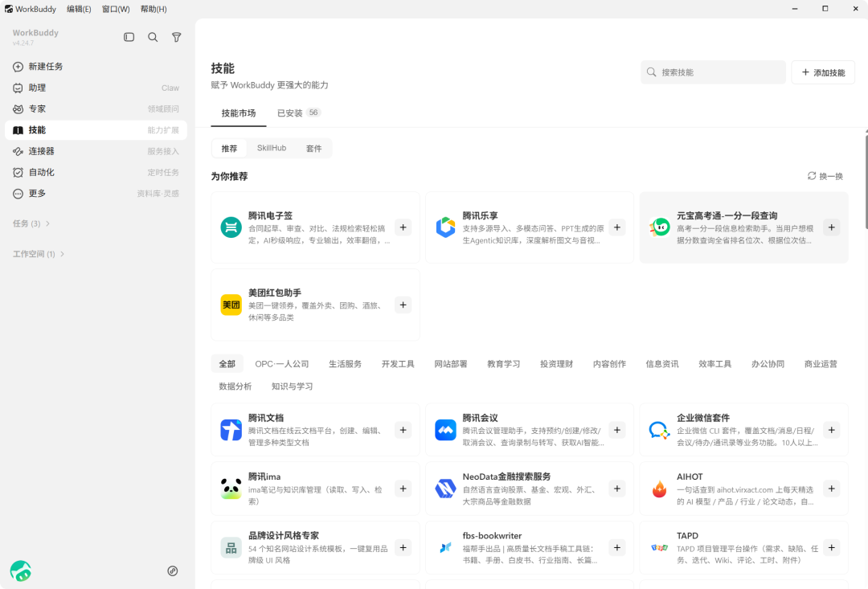868x589 pixels.
Task: Switch to the 已安装 tab
Action: (299, 113)
